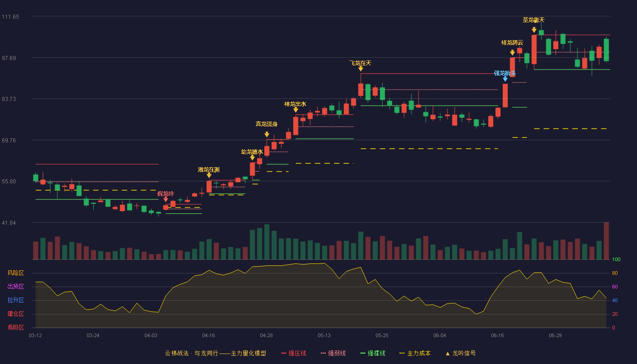The height and width of the screenshot is (364, 637).
Task: Select the tallest red volume bar at far right
Action: click(606, 241)
